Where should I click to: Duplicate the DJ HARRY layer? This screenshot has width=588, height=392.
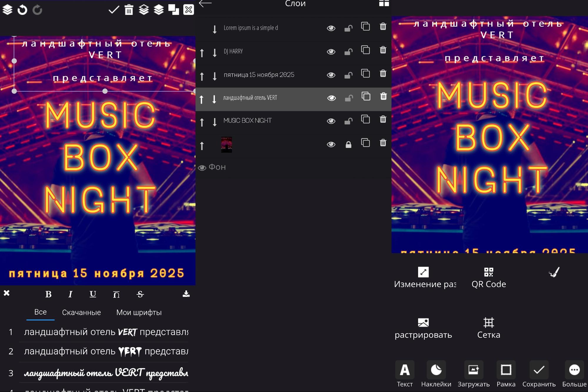[365, 50]
